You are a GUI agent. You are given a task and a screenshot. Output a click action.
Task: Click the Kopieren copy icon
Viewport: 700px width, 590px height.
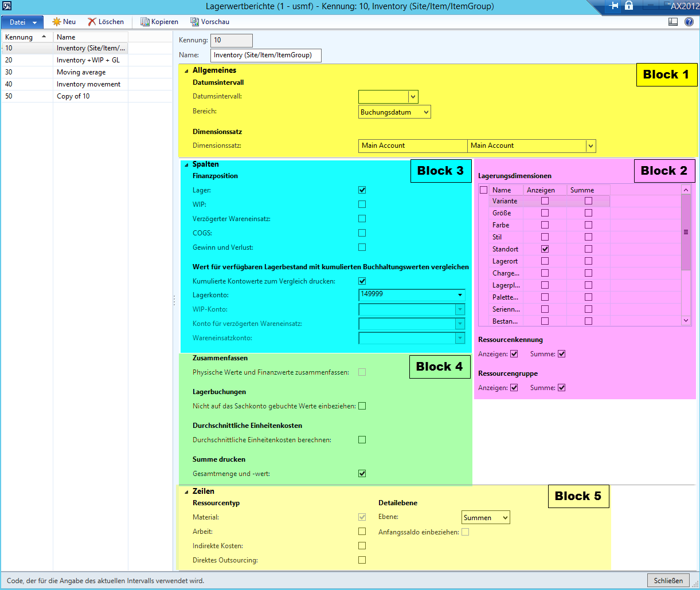pyautogui.click(x=145, y=22)
